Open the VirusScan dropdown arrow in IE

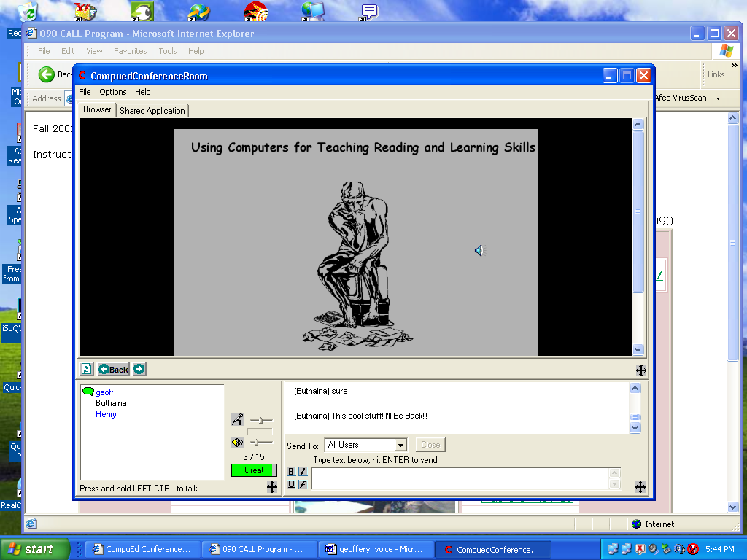[x=718, y=98]
